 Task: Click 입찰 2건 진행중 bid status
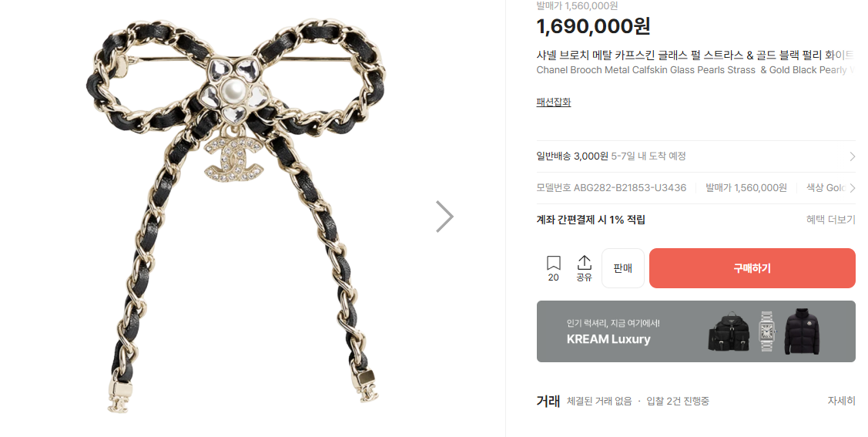click(678, 401)
